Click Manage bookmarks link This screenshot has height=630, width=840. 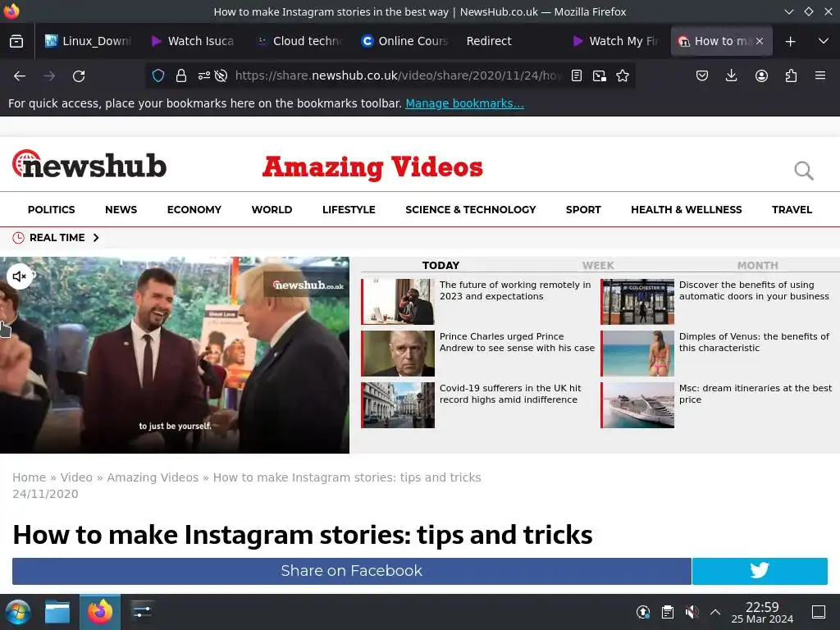click(x=464, y=103)
